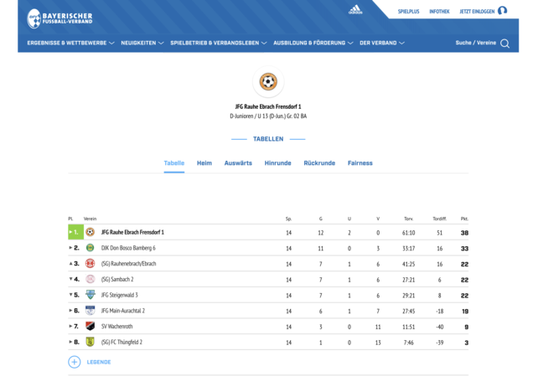The width and height of the screenshot is (533, 392).
Task: Click the (SG) Rauhenebrach/Ebrach crest
Action: click(x=90, y=264)
